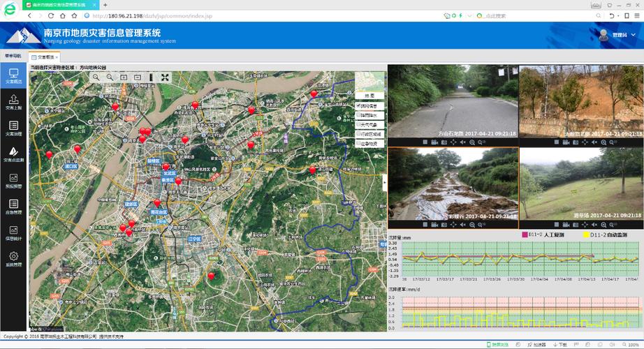644x349 pixels.
Task: Close the 灾害概览 tab
Action: pos(57,57)
